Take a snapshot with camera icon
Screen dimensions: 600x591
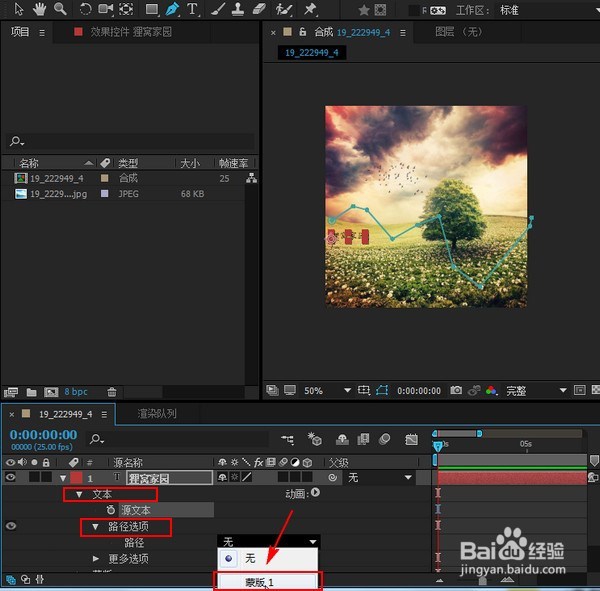click(x=456, y=390)
